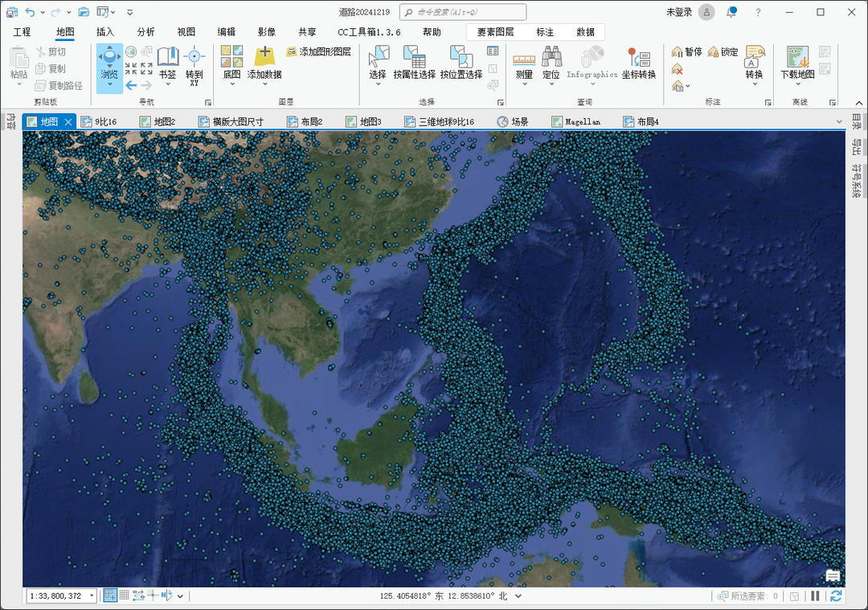This screenshot has height=610, width=868.
Task: Open 导航 group dialog launcher
Action: point(208,102)
